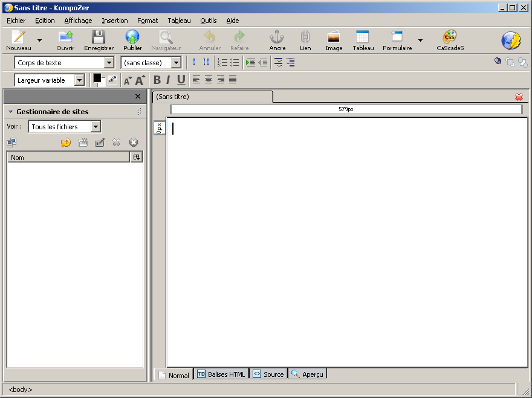Delete the selected file with the gray X
Screen dimensions: 532x398
pos(116,143)
